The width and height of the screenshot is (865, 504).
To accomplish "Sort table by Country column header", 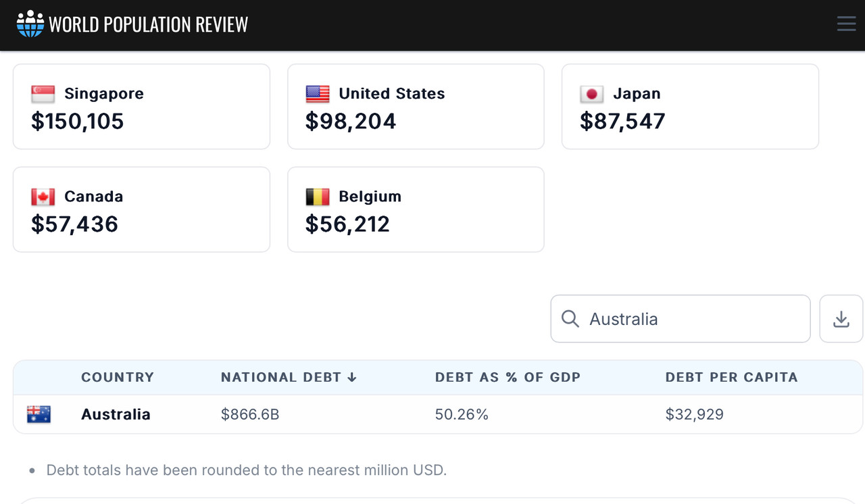I will tap(118, 377).
